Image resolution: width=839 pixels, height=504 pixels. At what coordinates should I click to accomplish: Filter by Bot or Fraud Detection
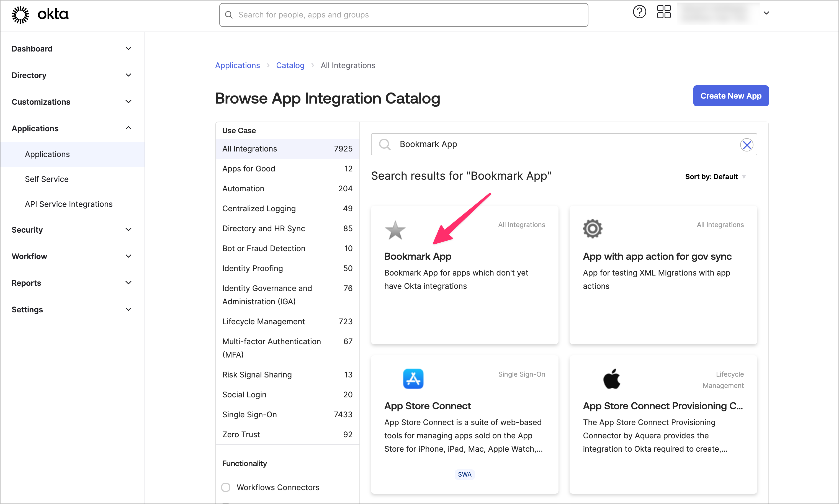pos(287,248)
